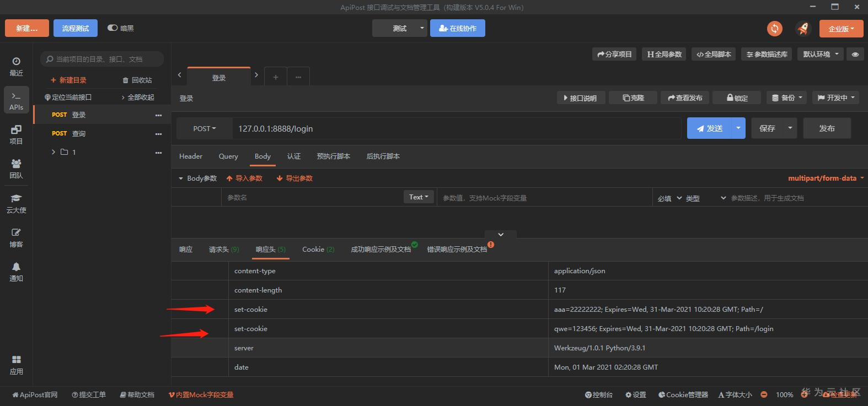Viewport: 868px width, 406px height.
Task: Switch to the 预执行脚本 tab
Action: (x=334, y=156)
